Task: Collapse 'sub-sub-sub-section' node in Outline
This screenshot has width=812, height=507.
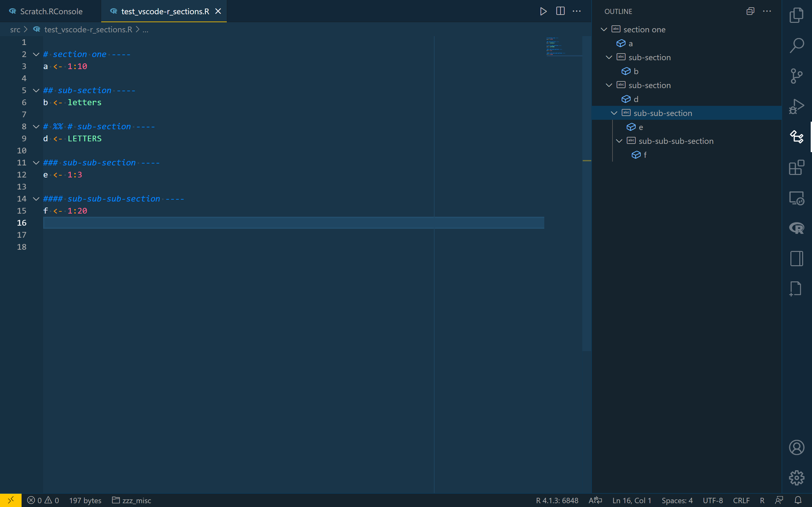Action: point(619,141)
